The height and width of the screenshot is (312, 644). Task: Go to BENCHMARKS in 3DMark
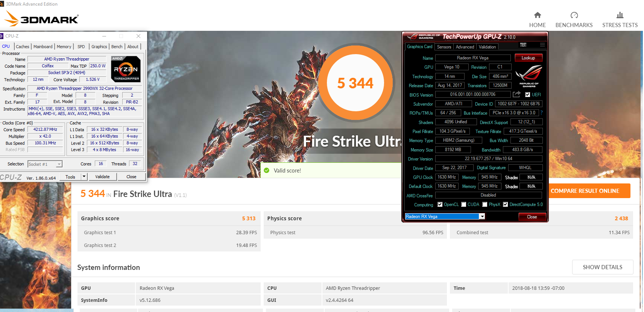[574, 25]
